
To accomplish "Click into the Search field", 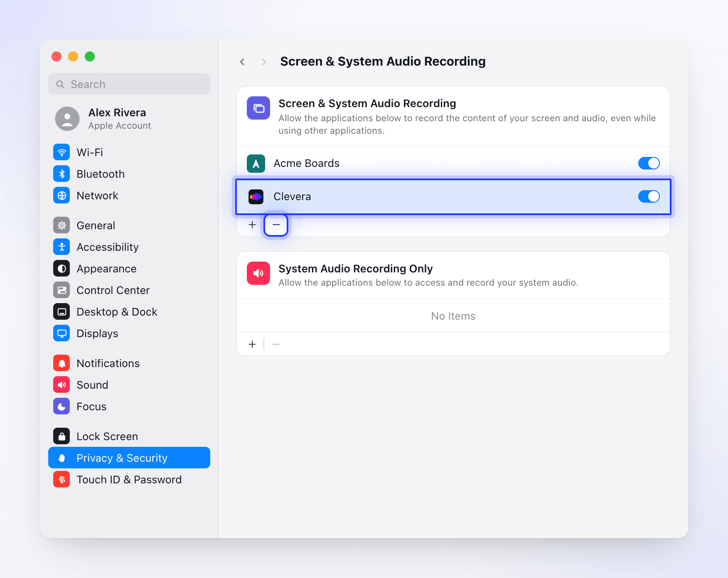I will click(129, 84).
